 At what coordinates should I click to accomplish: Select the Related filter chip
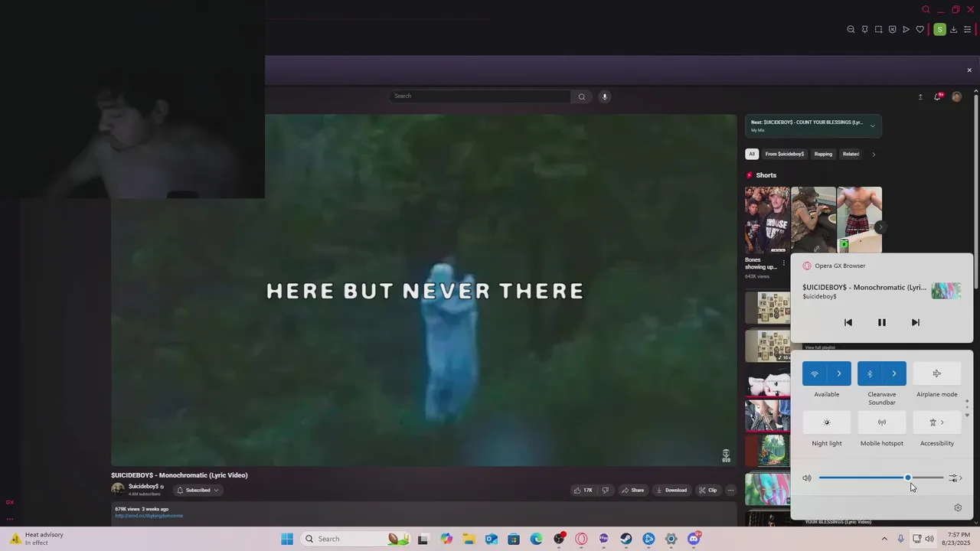pyautogui.click(x=851, y=154)
